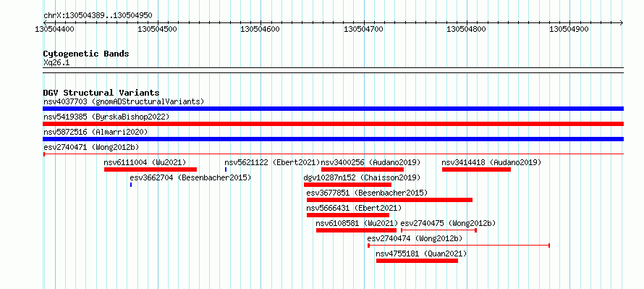
Task: Open the nsv3400256 (Audano2019) label
Action: (x=370, y=162)
